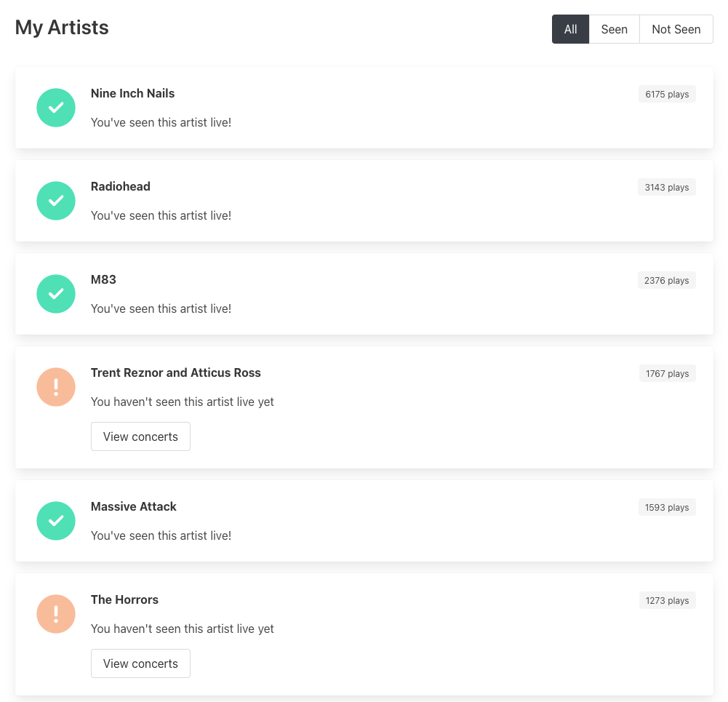Viewport: 728px width, 702px height.
Task: Open the Trent Reznor and Atticus Ross name
Action: [175, 372]
